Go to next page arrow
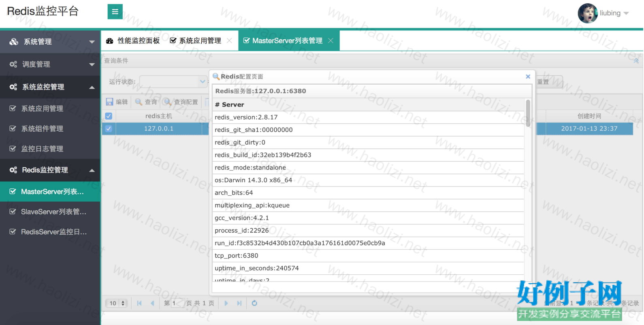The image size is (644, 325). click(226, 303)
